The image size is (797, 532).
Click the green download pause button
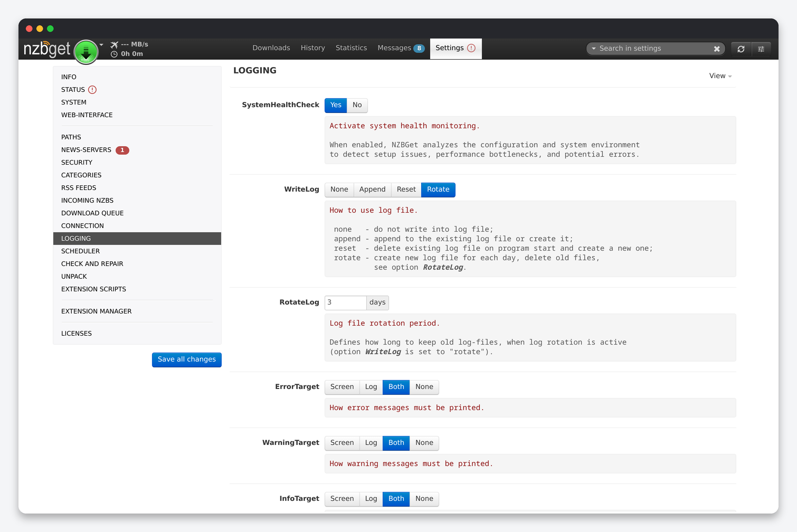(x=86, y=52)
